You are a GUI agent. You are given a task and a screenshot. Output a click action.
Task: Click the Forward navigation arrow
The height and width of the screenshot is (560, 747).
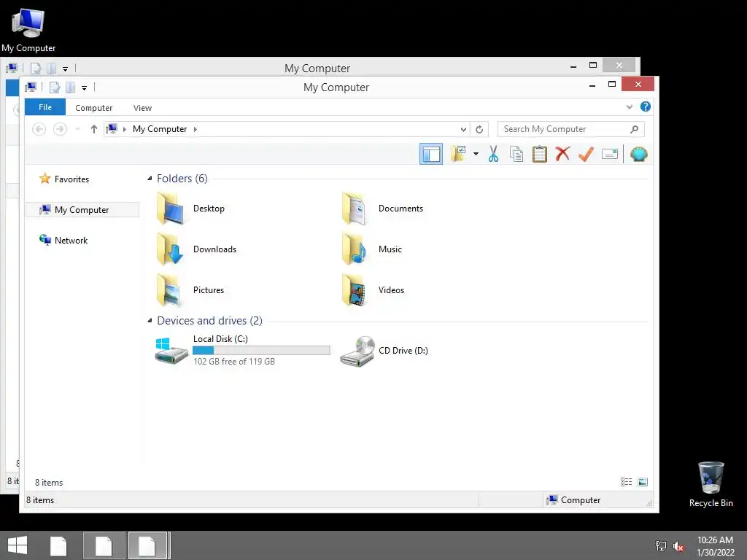[x=60, y=129]
